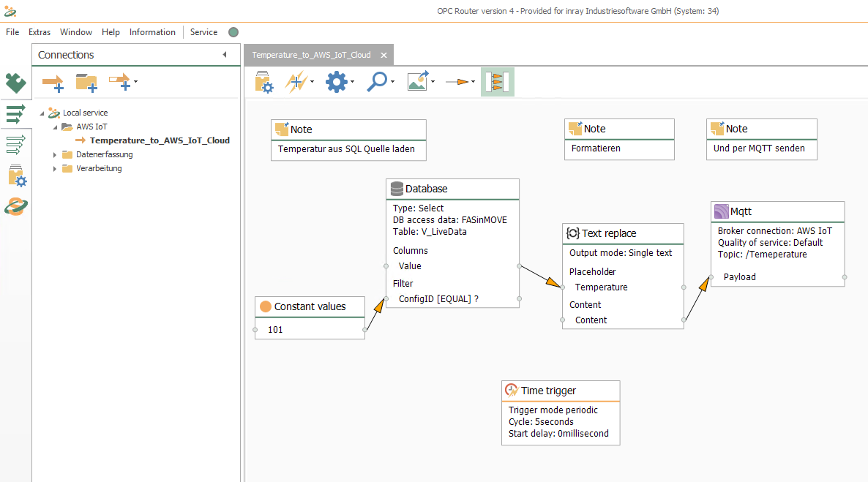Expand the Datenerfassung folder
Image resolution: width=868 pixels, height=482 pixels.
[x=54, y=154]
